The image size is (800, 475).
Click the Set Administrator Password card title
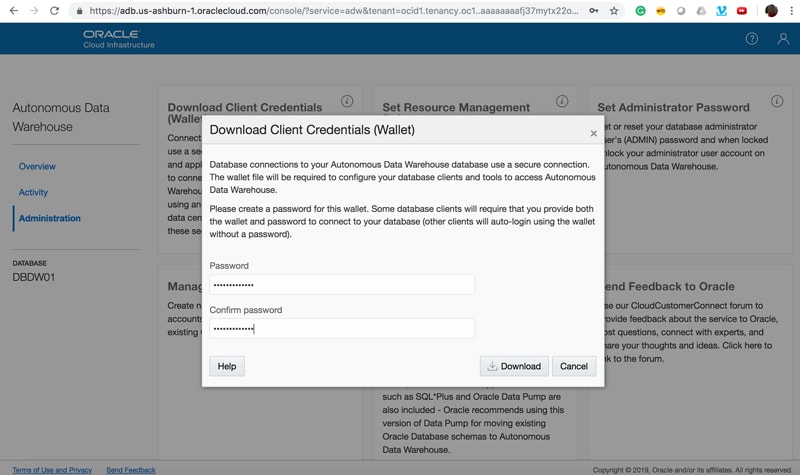(673, 108)
